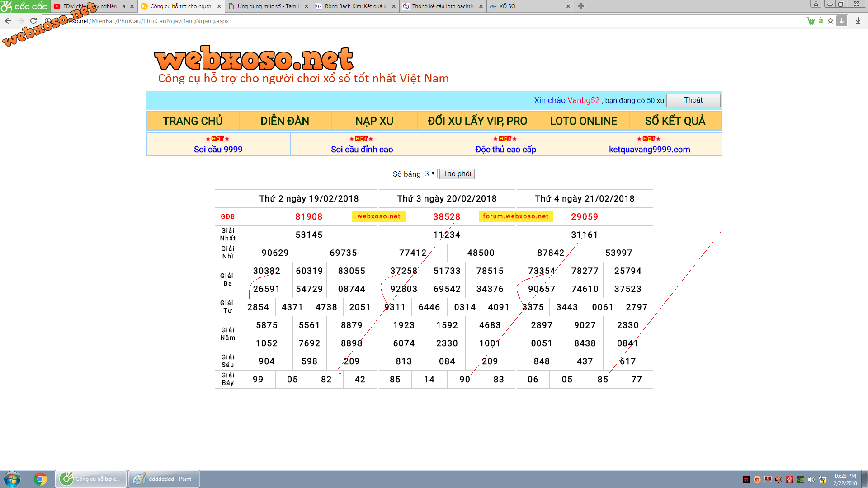Open a new browser tab
Image resolution: width=868 pixels, height=488 pixels.
(x=581, y=6)
